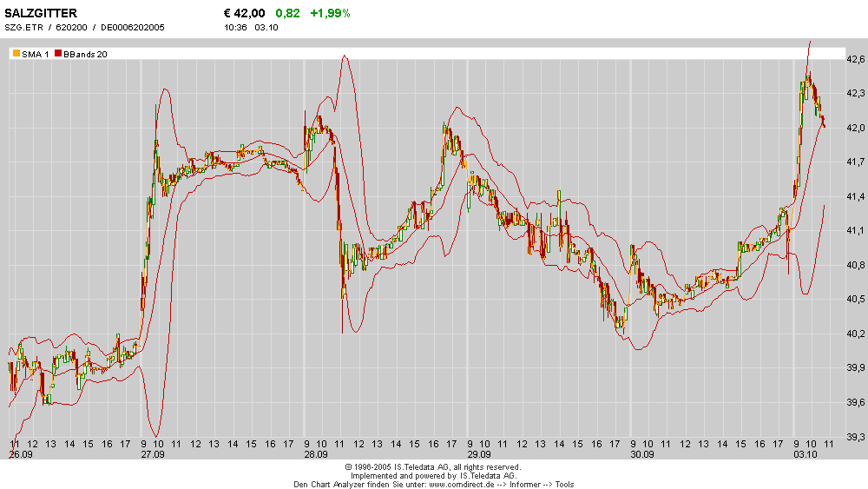Image resolution: width=868 pixels, height=489 pixels.
Task: Click the 40,5 price axis label
Action: click(856, 299)
